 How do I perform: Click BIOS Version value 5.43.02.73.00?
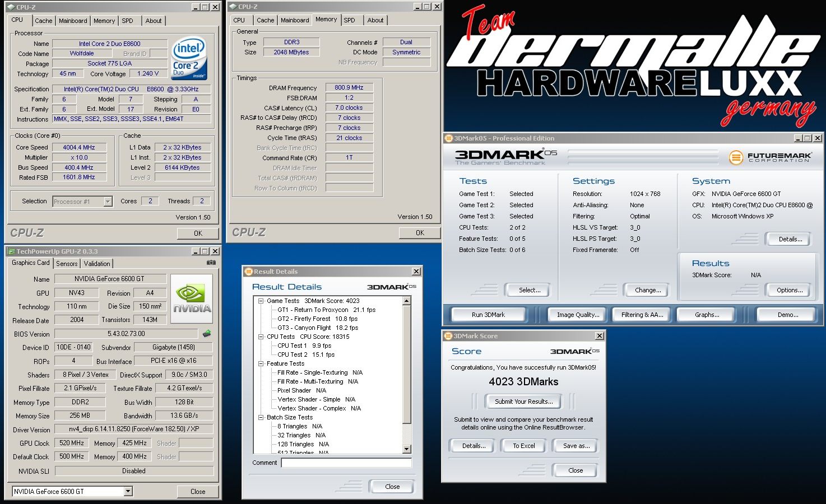[126, 333]
